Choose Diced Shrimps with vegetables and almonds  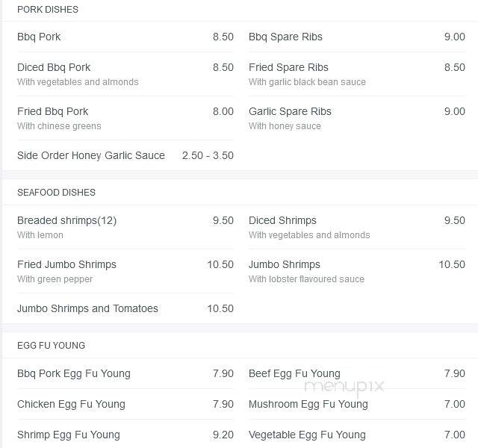357,227
